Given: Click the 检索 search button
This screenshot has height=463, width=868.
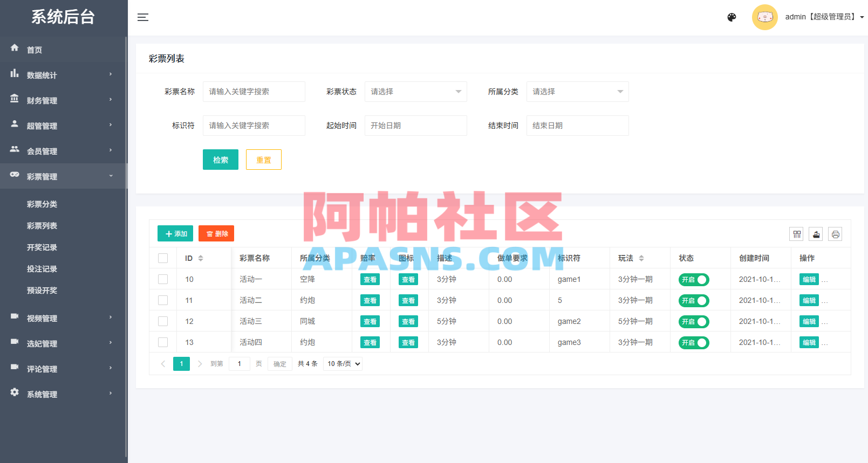Looking at the screenshot, I should pos(221,160).
